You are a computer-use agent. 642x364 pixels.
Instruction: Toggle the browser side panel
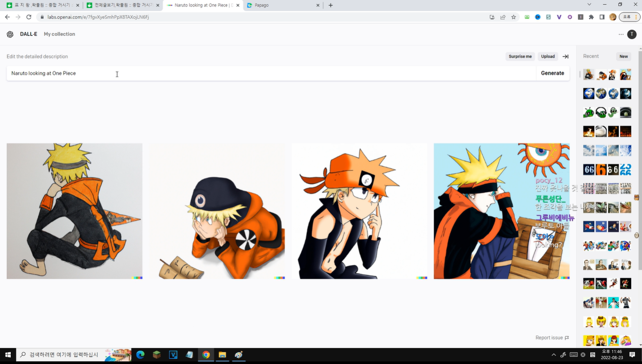(x=602, y=17)
